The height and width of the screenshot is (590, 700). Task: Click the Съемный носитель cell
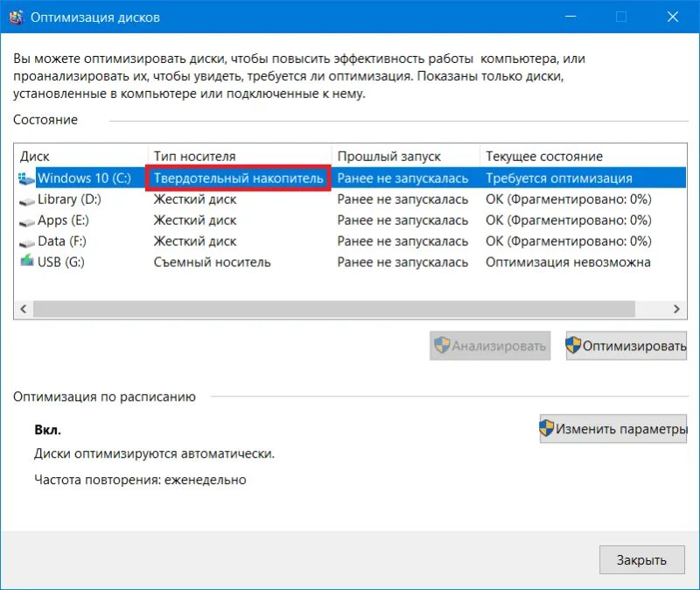212,262
